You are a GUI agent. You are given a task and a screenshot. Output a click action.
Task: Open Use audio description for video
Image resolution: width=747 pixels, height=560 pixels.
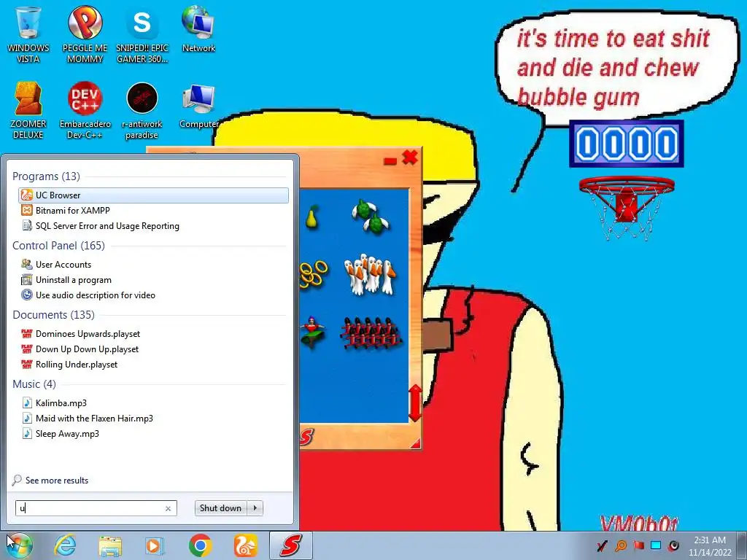153,295
